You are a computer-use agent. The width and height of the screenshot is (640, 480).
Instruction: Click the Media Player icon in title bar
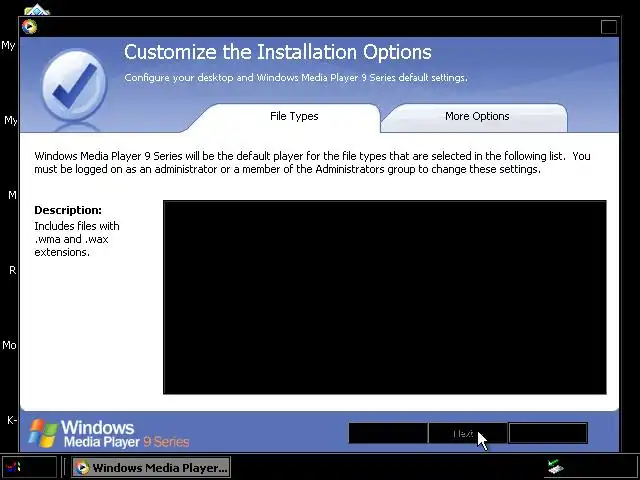(29, 27)
